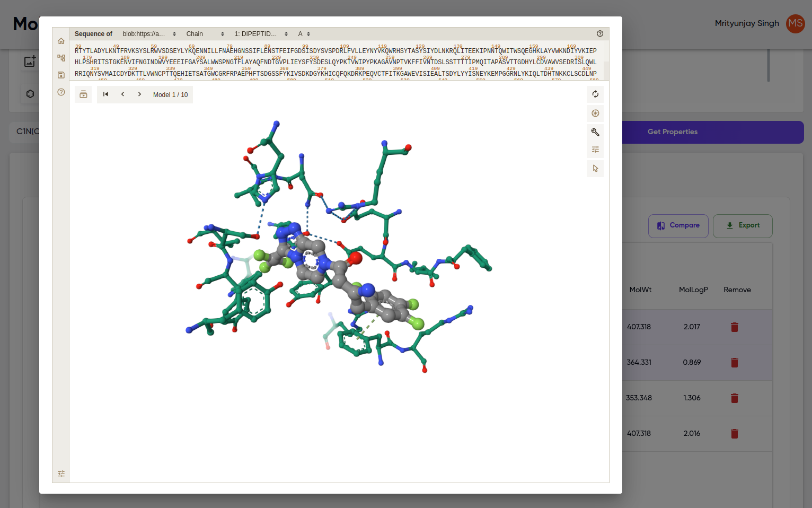Click the Compare button
812x508 pixels.
[x=678, y=226]
